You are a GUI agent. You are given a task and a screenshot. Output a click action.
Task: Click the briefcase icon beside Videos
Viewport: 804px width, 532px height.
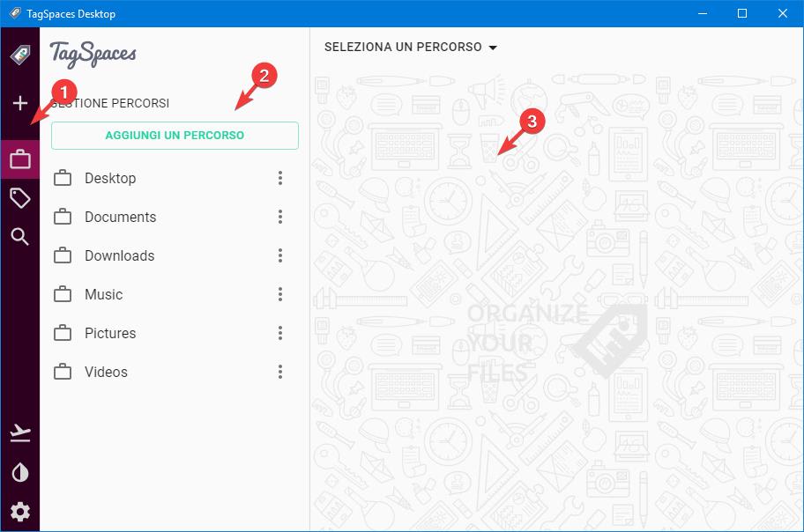tap(63, 372)
